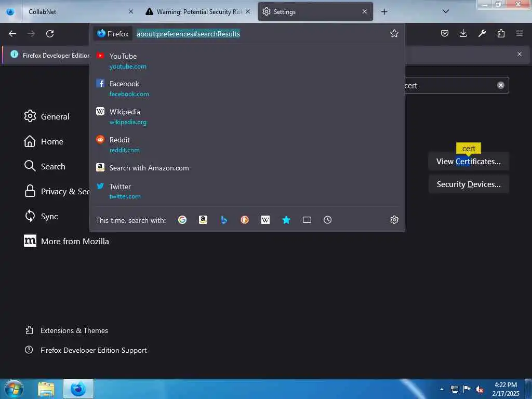Viewport: 532px width, 399px height.
Task: Search this time with Google
Action: (x=182, y=220)
